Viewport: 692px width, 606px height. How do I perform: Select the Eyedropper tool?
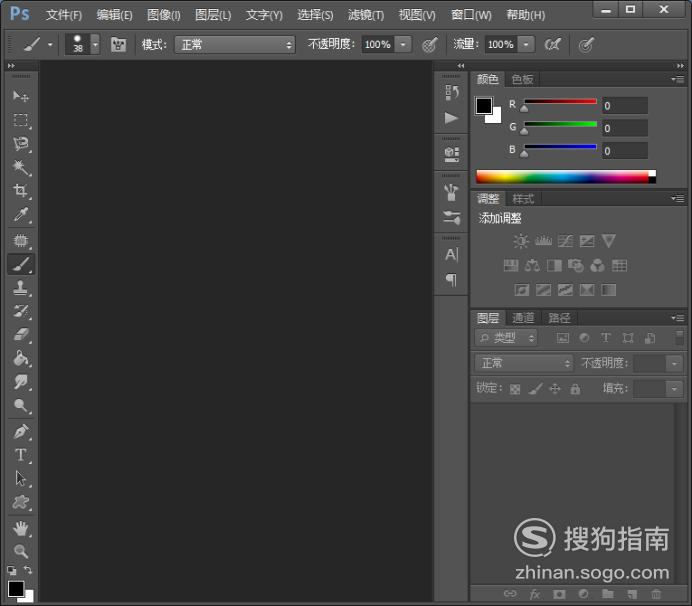pos(20,215)
